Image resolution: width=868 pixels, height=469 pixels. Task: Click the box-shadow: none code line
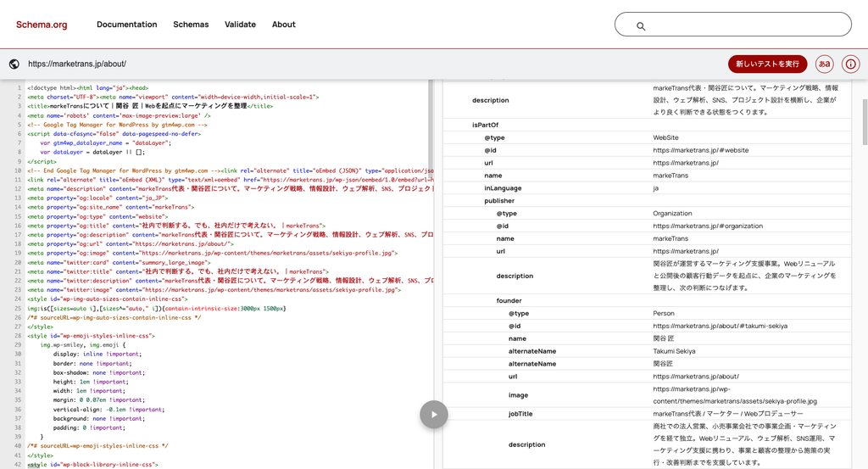click(98, 372)
